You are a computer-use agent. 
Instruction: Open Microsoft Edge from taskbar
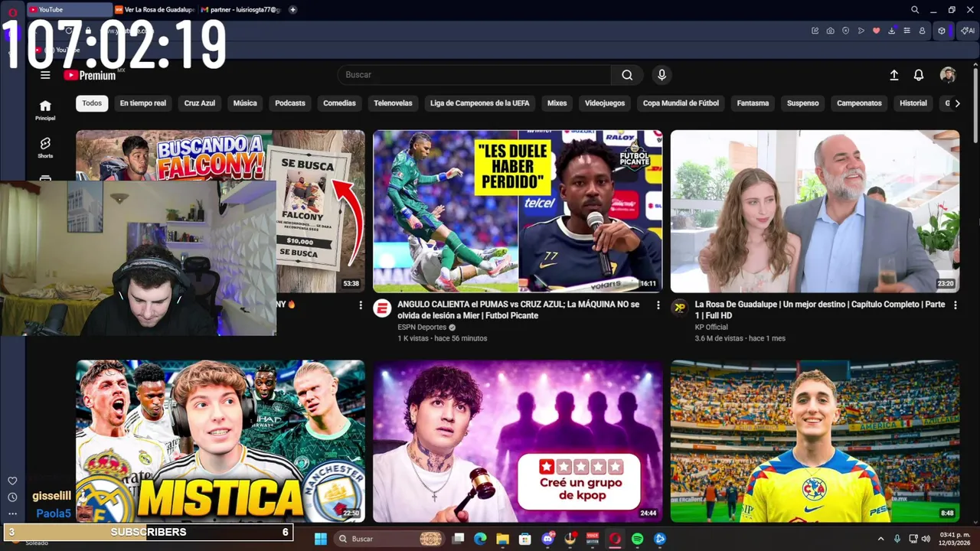click(x=480, y=539)
